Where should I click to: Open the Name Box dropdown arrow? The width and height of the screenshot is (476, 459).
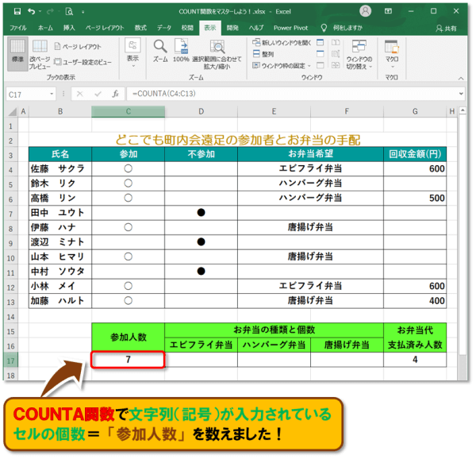click(x=52, y=94)
